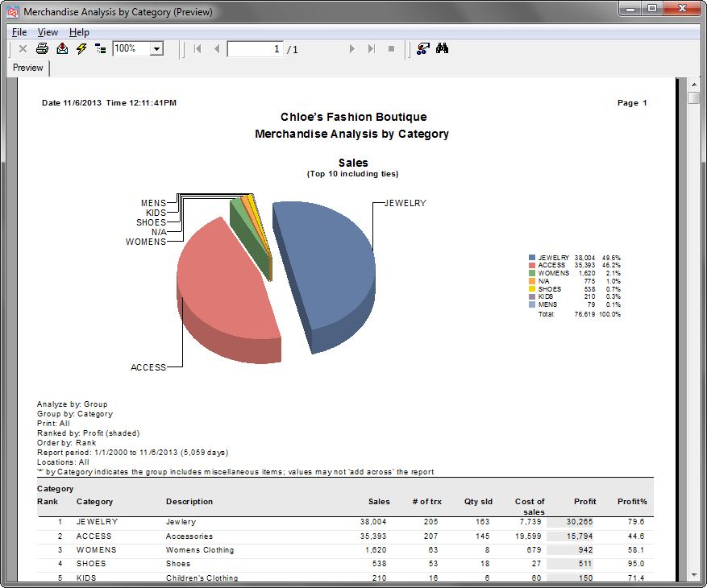Screen dimensions: 707x588
Task: Click the page number input field
Action: coord(255,49)
